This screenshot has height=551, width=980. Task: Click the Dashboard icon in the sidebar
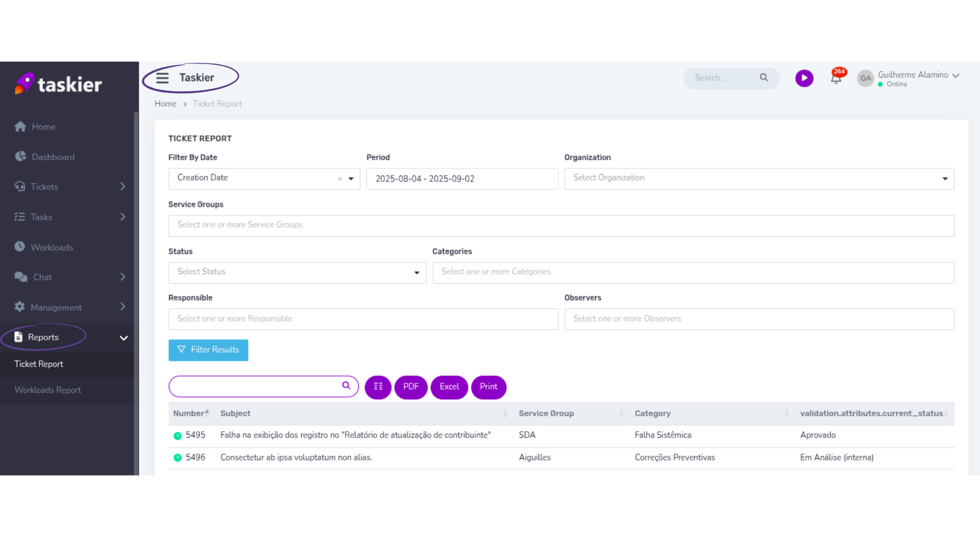tap(20, 157)
